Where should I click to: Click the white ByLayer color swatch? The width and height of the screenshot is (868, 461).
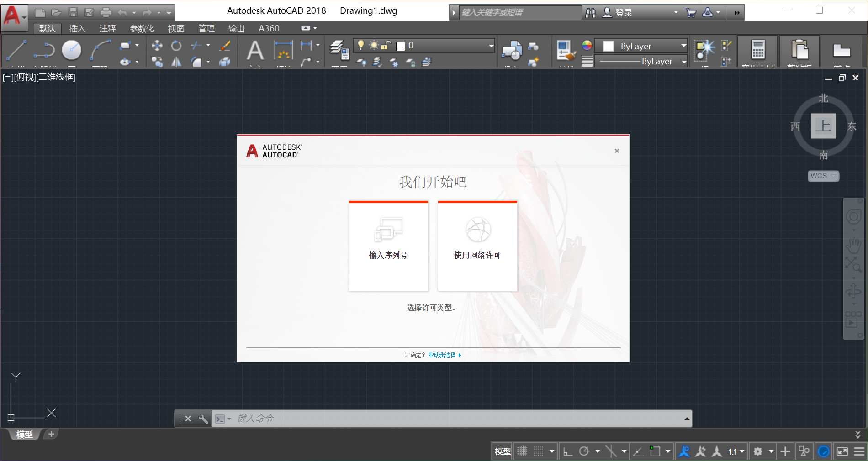pos(609,46)
